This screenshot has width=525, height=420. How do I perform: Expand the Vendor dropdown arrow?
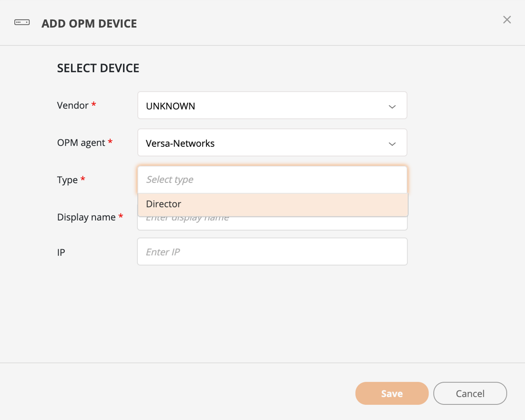[392, 107]
